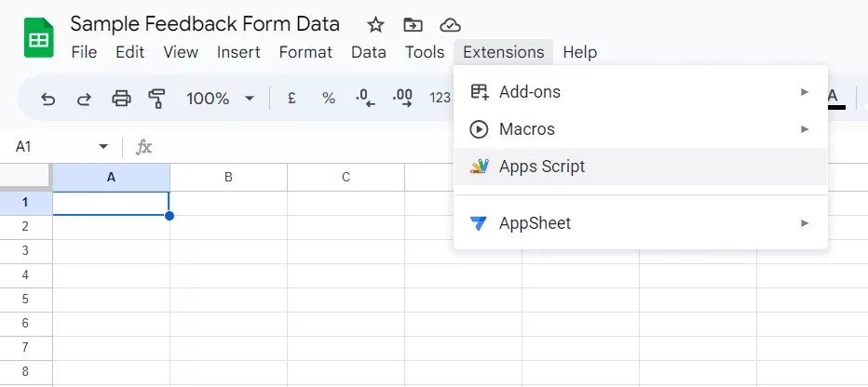The height and width of the screenshot is (387, 868).
Task: Select row 8 header
Action: 26,372
